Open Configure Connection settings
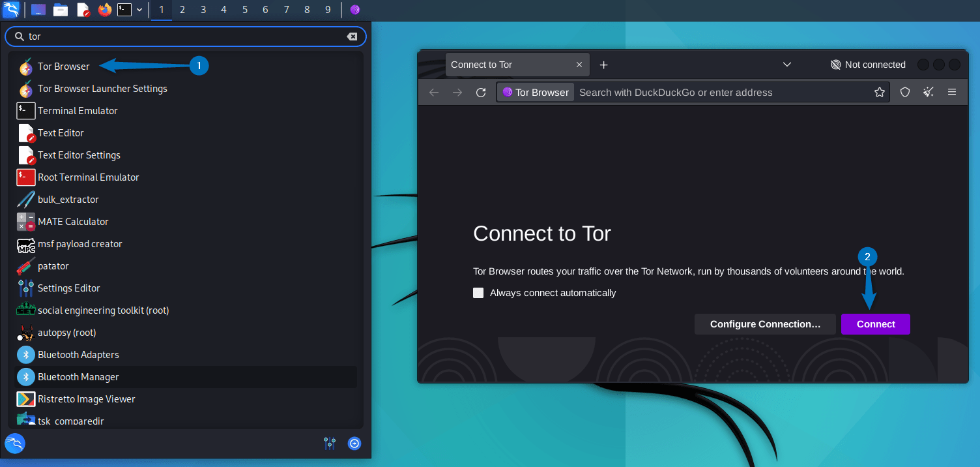This screenshot has width=980, height=467. click(765, 324)
